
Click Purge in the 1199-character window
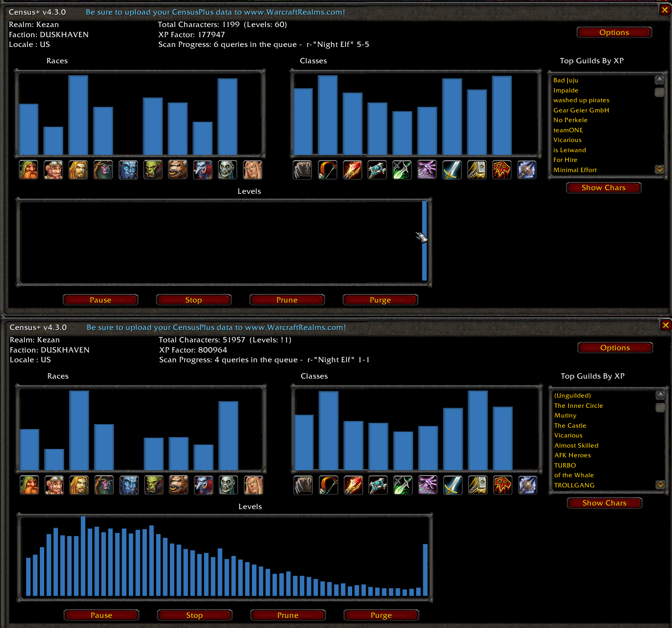[380, 300]
